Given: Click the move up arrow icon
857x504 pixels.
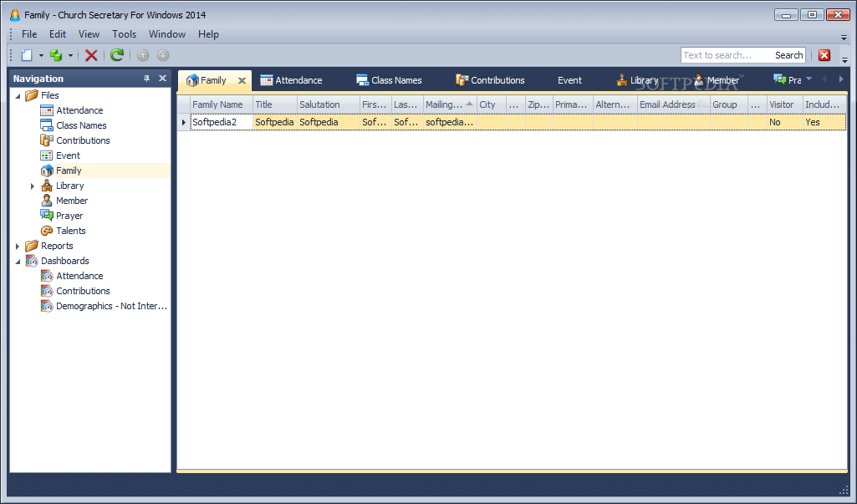Looking at the screenshot, I should click(143, 55).
